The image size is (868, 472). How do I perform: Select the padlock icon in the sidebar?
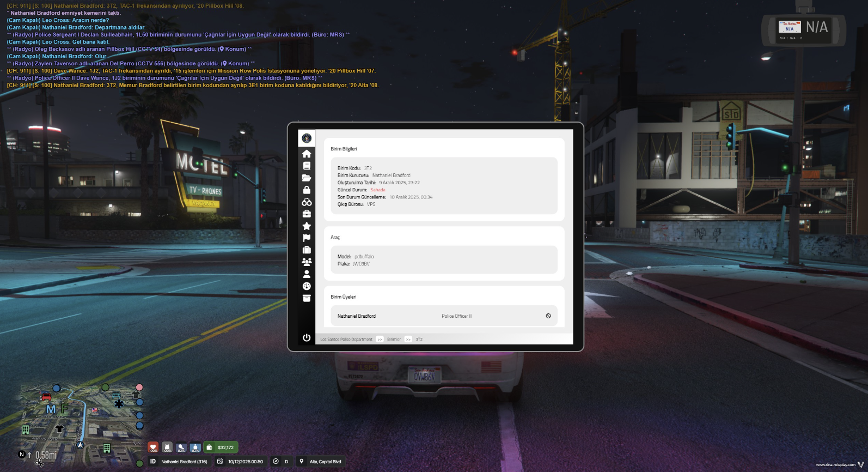point(307,190)
